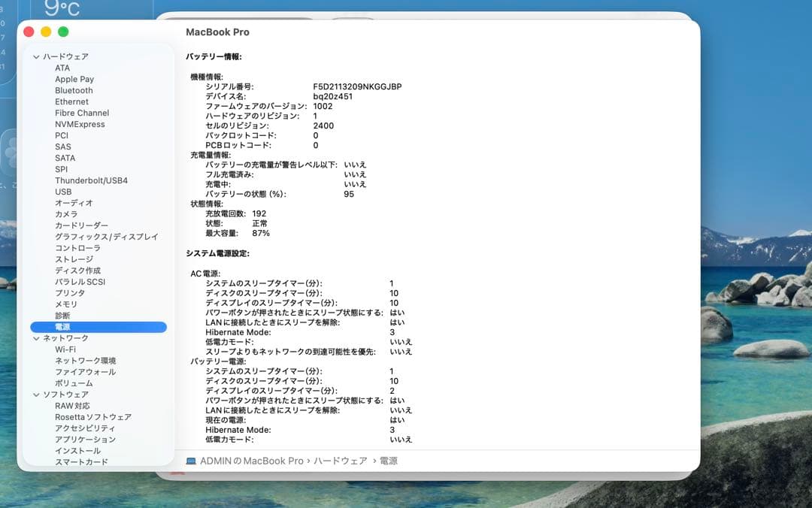Select USB in the hardware list
The image size is (812, 508).
tap(63, 192)
